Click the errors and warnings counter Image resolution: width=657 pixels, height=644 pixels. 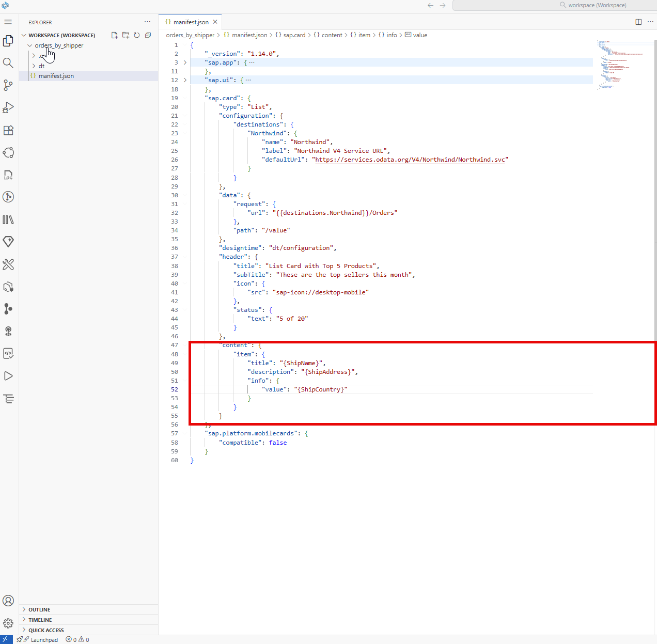pyautogui.click(x=77, y=639)
